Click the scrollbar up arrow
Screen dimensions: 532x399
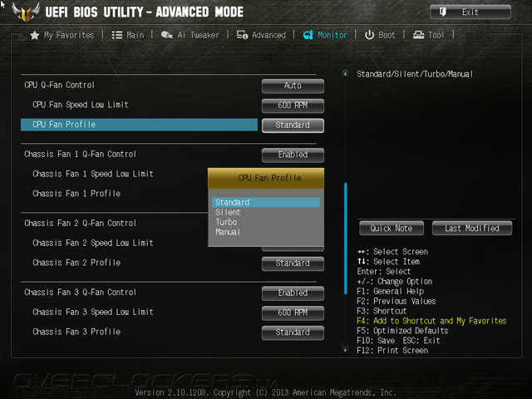pyautogui.click(x=345, y=74)
